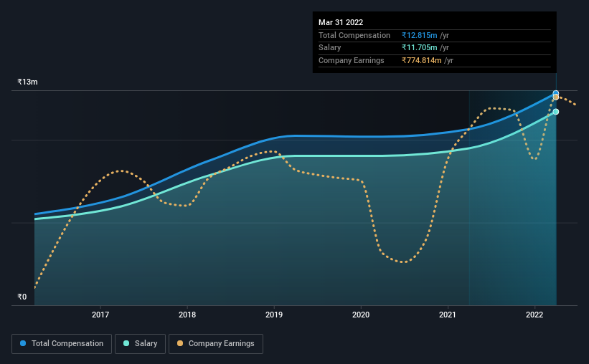Click the ₹12.815m total compensation value
This screenshot has height=364, width=589.
tap(419, 35)
